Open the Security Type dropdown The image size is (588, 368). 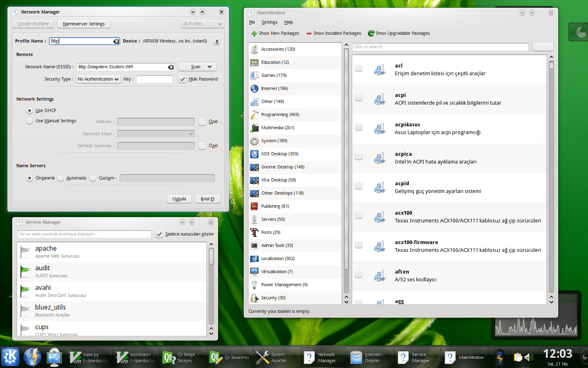(x=98, y=79)
